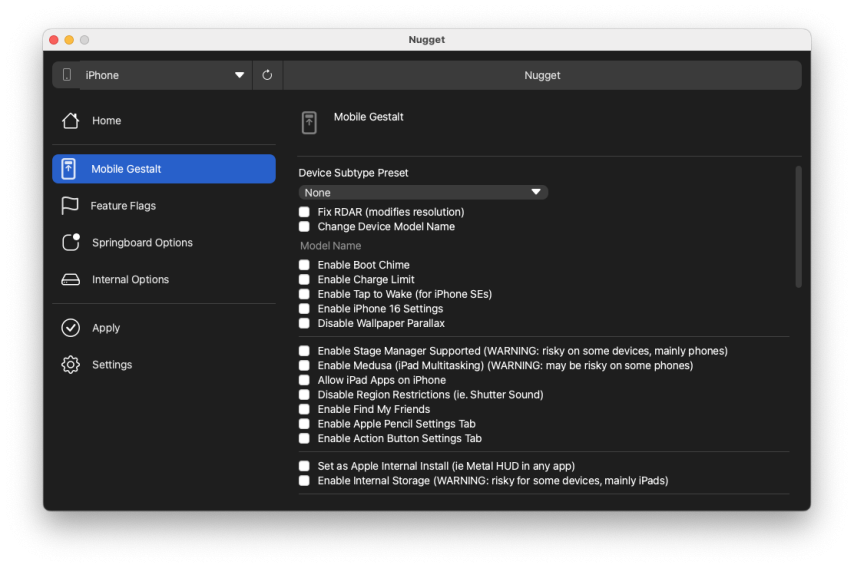Open Springboard Options page label
This screenshot has height=568, width=854.
(142, 242)
